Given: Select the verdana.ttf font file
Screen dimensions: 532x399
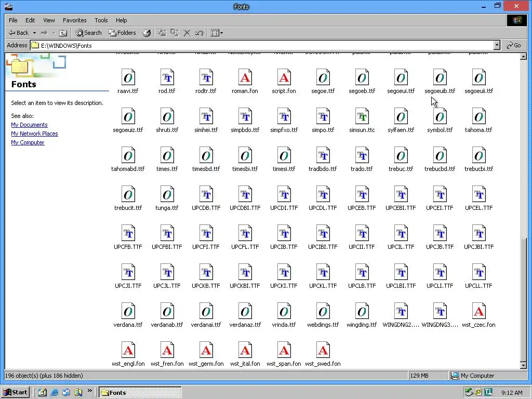Looking at the screenshot, I should 128,315.
